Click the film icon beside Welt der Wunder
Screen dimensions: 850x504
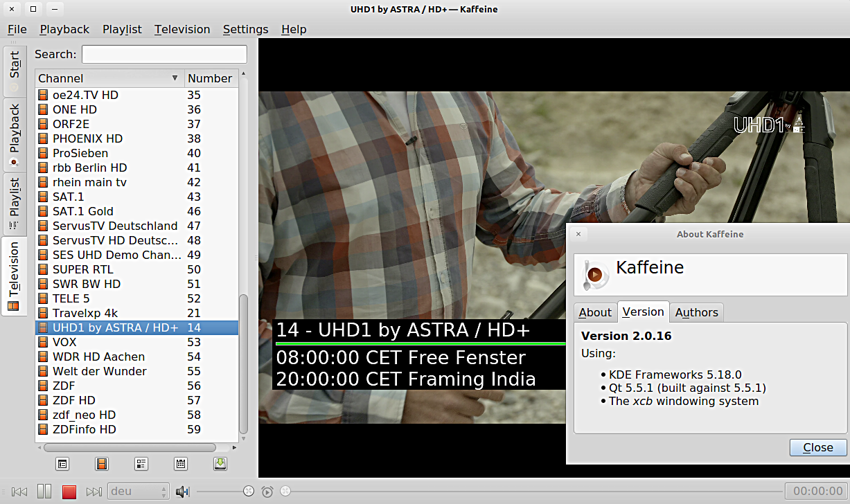coord(44,371)
